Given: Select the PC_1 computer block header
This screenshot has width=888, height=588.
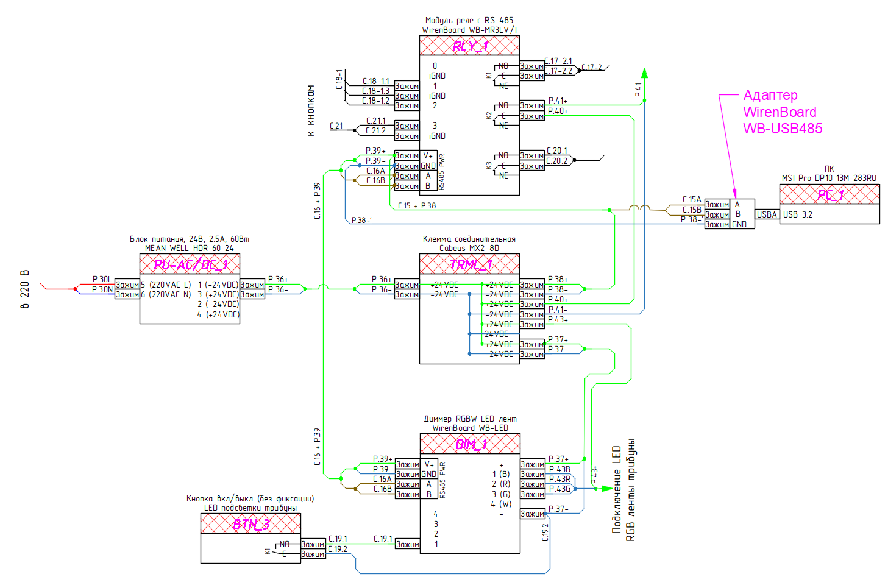Looking at the screenshot, I should click(x=829, y=194).
